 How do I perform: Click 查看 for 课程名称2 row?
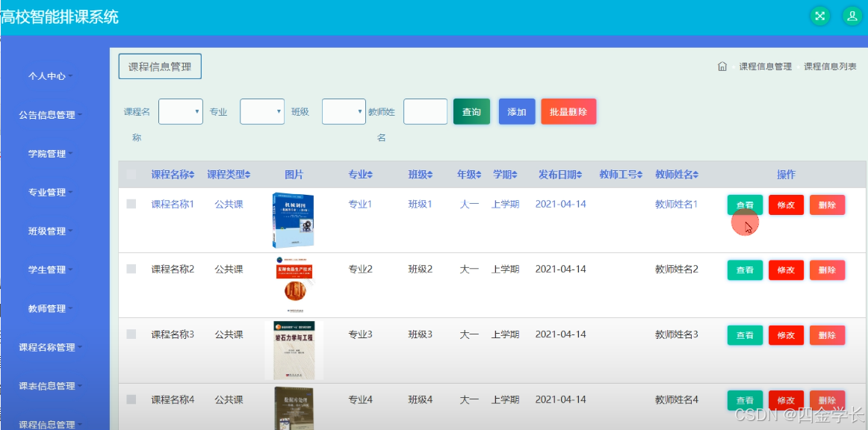pos(745,270)
